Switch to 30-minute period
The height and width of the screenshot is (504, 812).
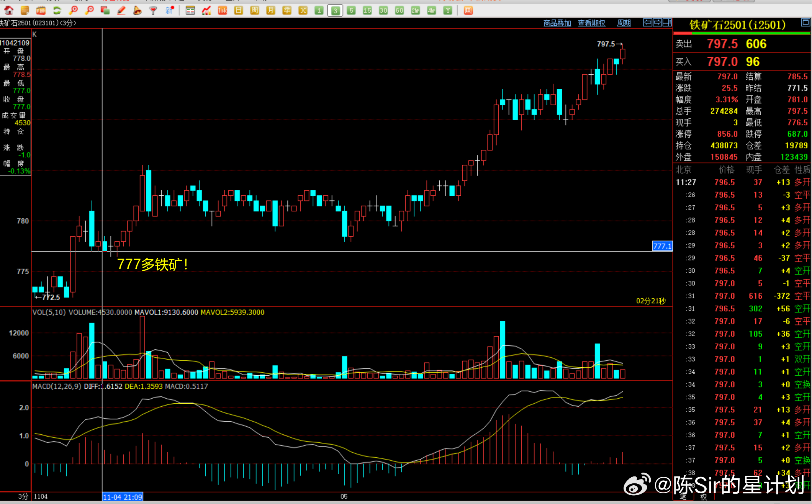383,10
